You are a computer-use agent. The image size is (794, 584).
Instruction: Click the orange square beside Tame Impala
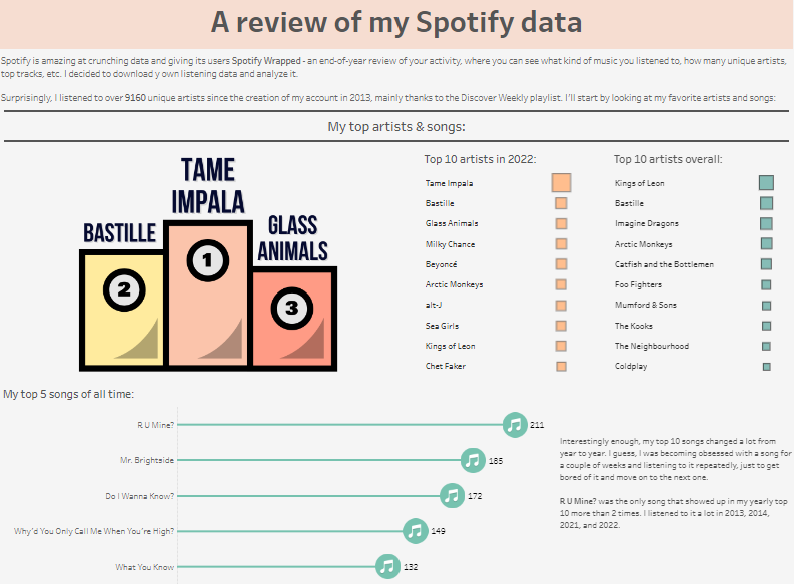point(561,183)
